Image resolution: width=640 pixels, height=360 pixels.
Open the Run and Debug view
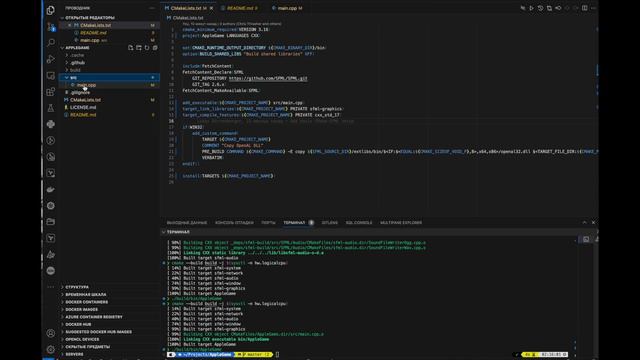51,59
